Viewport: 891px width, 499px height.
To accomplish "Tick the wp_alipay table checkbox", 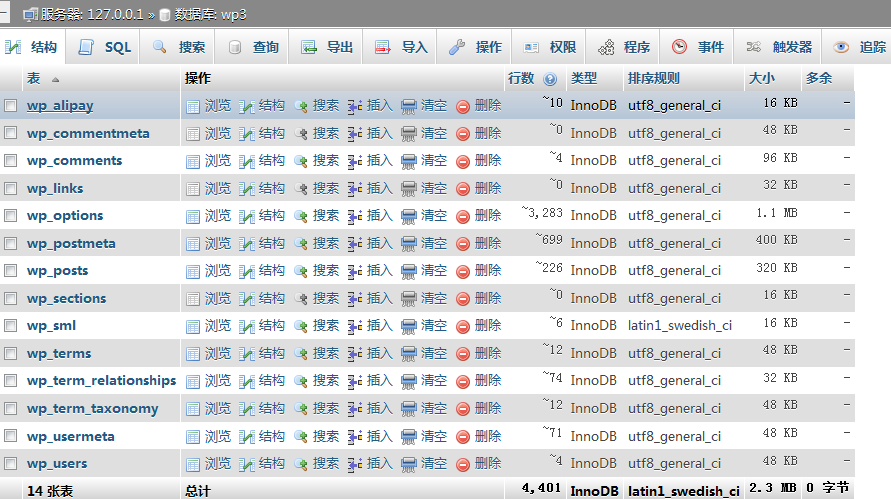I will [x=11, y=105].
